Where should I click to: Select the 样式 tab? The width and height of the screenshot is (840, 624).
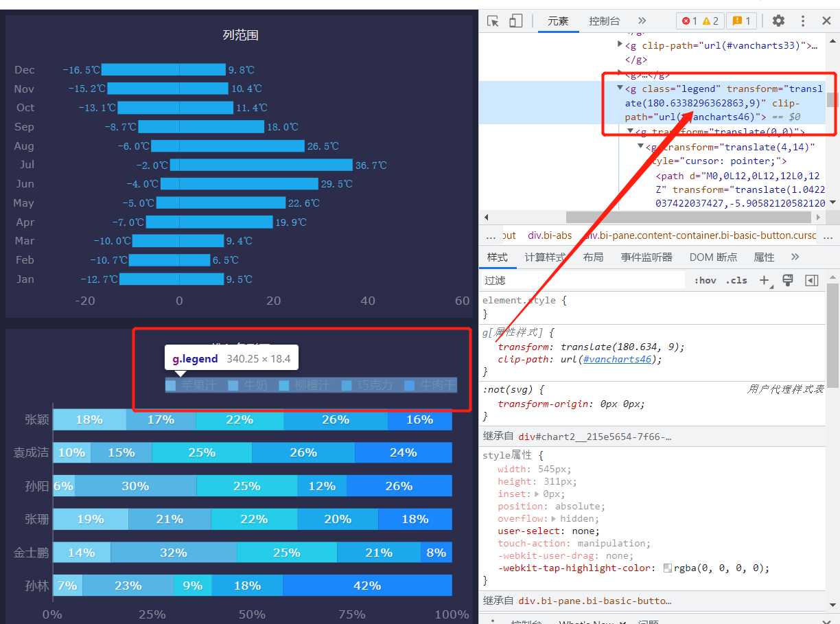(498, 257)
